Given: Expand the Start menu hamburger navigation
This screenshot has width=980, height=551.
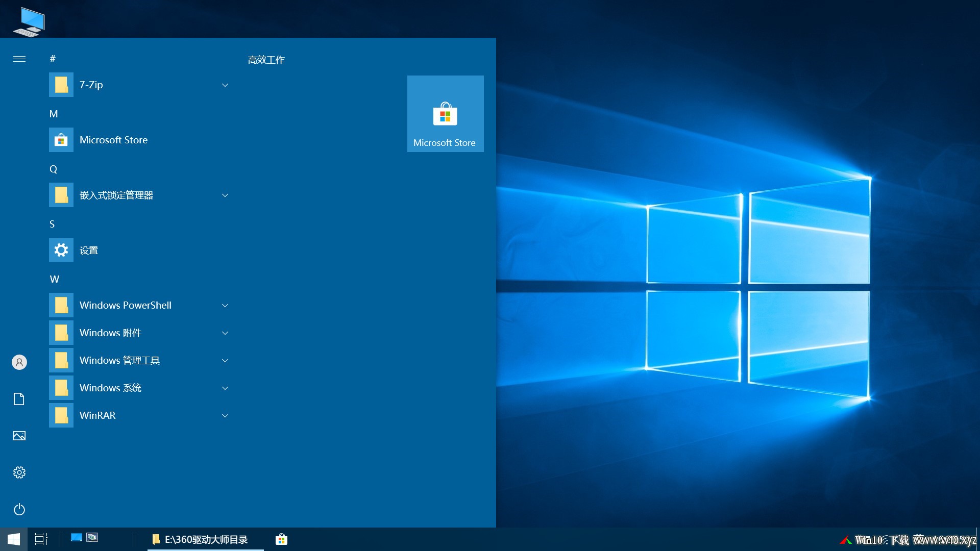Looking at the screenshot, I should 19,59.
